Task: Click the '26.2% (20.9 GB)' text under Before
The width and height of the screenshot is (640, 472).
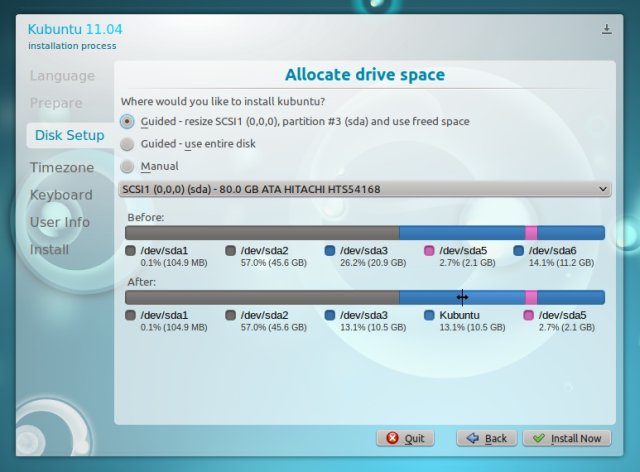Action: 373,263
